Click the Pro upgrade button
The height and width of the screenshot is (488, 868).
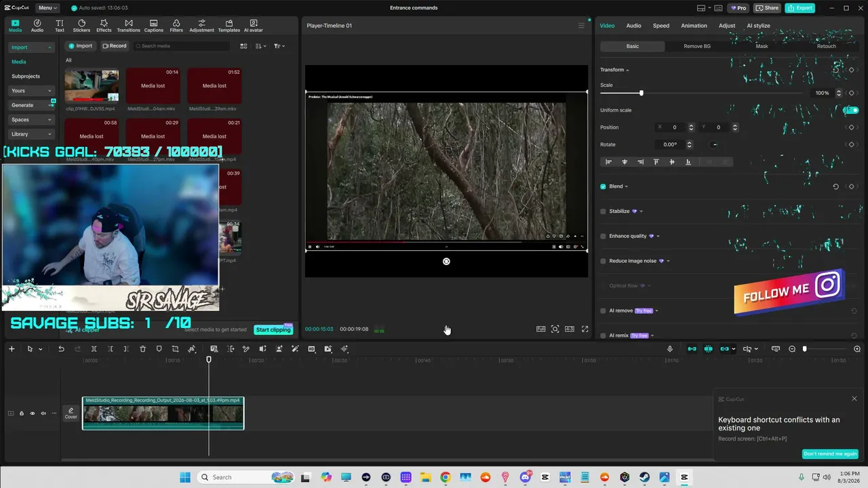tap(738, 8)
